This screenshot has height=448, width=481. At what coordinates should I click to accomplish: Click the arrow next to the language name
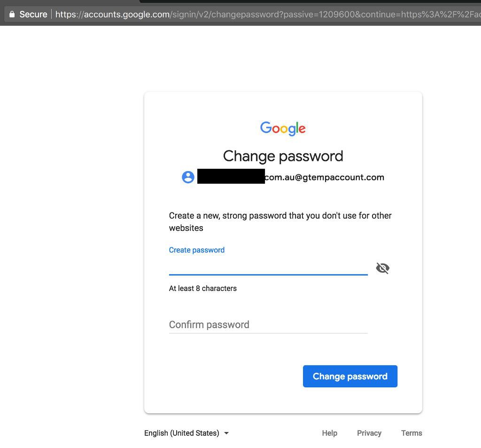(x=226, y=433)
